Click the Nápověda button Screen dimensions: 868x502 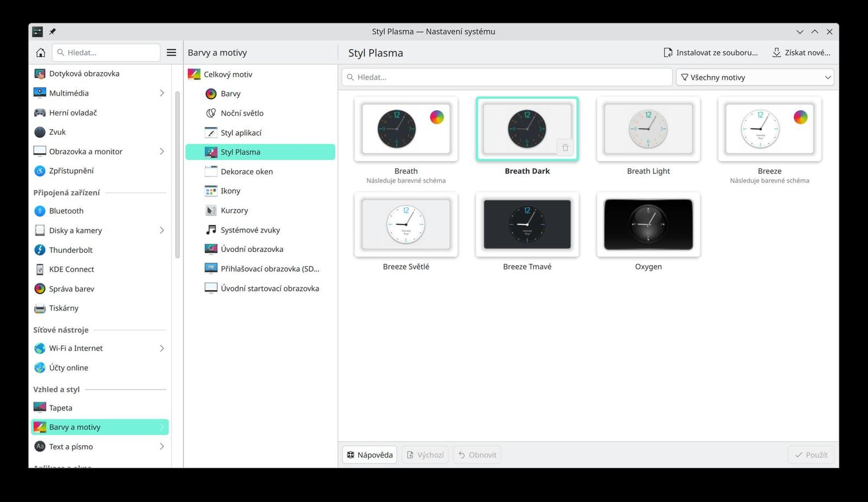click(369, 454)
